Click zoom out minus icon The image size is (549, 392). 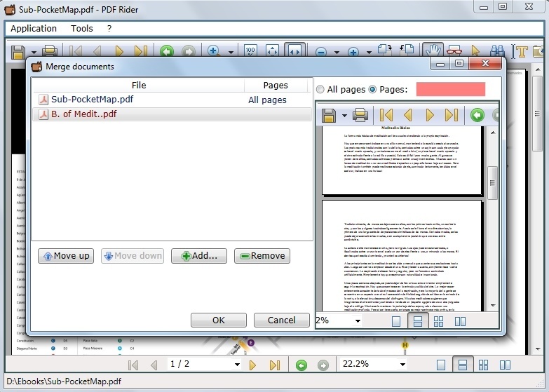click(x=321, y=52)
